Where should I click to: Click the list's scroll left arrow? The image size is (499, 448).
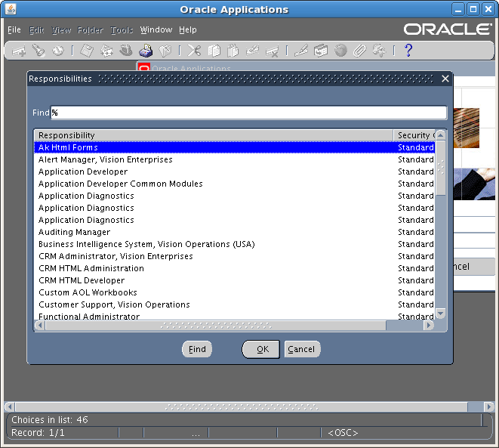point(40,326)
